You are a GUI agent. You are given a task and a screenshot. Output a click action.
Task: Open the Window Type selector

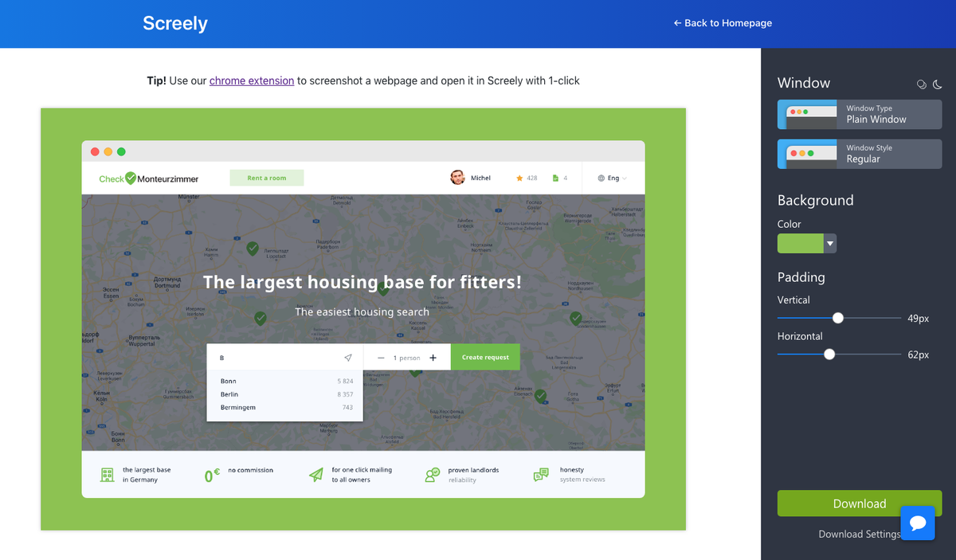[x=860, y=114]
